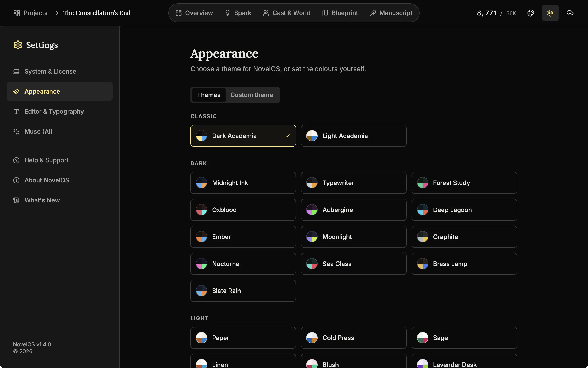The height and width of the screenshot is (368, 588).
Task: Pick the Oxblood theme
Action: (243, 210)
